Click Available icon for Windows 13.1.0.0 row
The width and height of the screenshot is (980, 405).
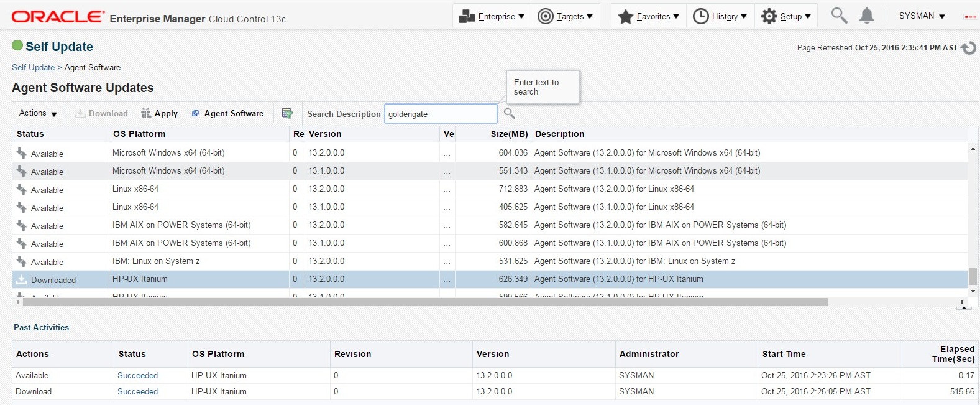click(x=21, y=171)
